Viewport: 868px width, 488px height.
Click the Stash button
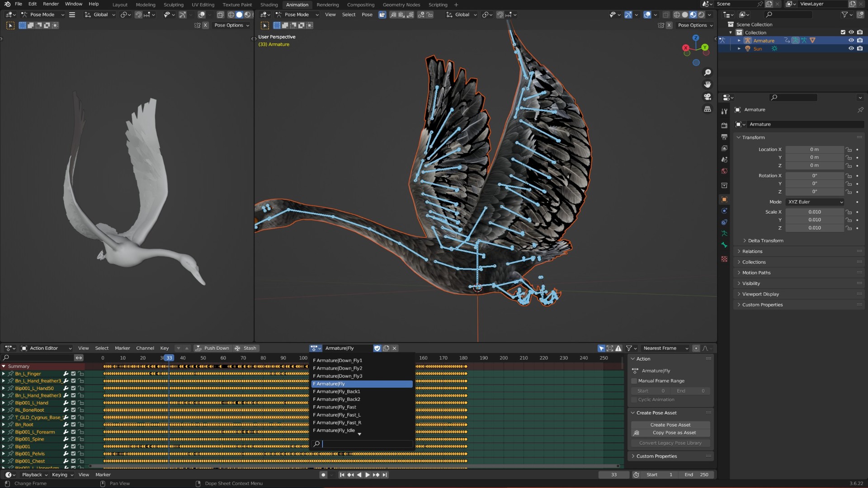click(245, 348)
